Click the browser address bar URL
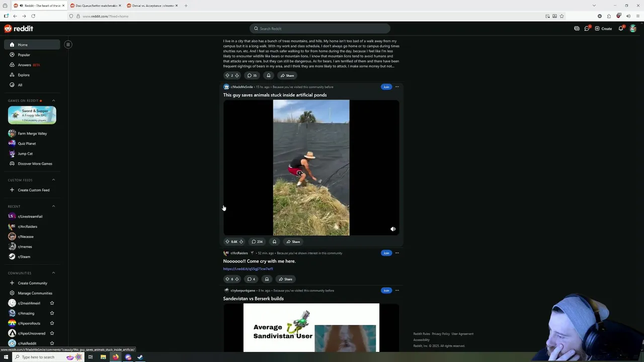Viewport: 644px width, 362px height. coord(105,16)
